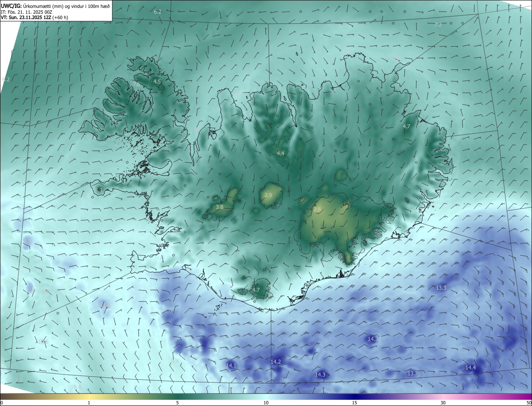532x406 pixels.
Task: Click the 10.4 value label
Action: coord(76,387)
